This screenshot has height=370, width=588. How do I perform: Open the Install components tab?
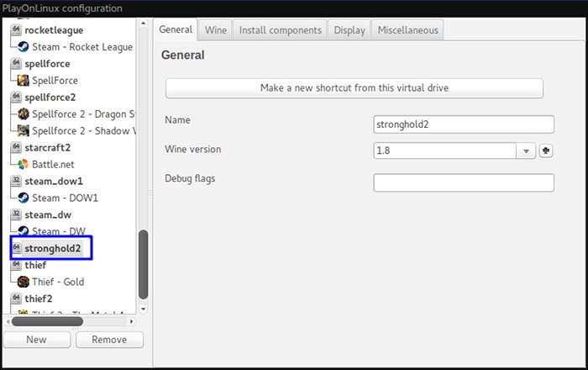280,30
